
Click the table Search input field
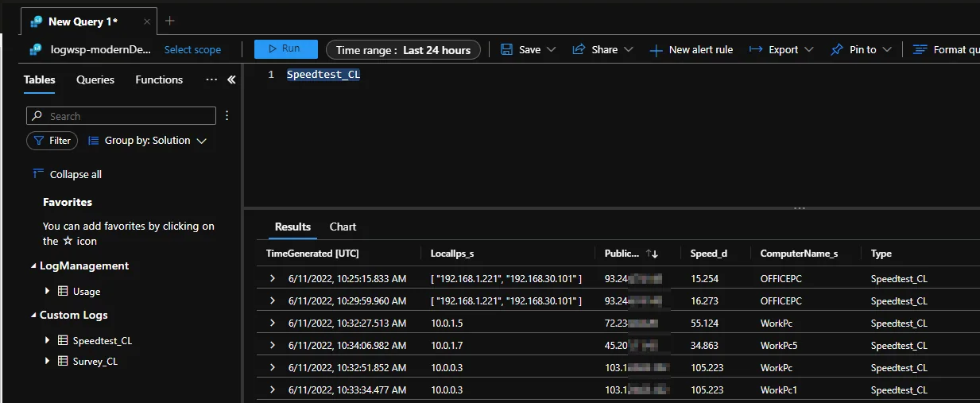tap(121, 116)
